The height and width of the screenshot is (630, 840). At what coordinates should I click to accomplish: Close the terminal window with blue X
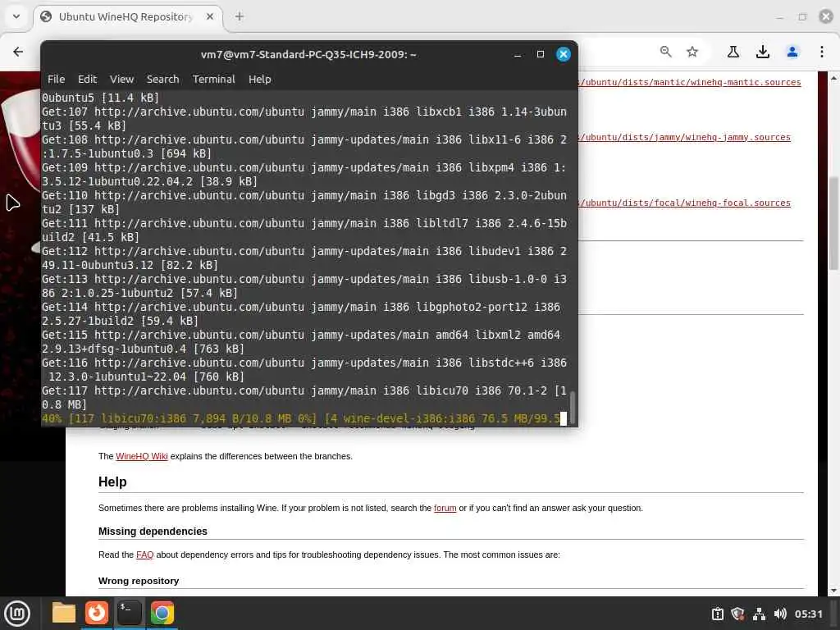tap(564, 54)
